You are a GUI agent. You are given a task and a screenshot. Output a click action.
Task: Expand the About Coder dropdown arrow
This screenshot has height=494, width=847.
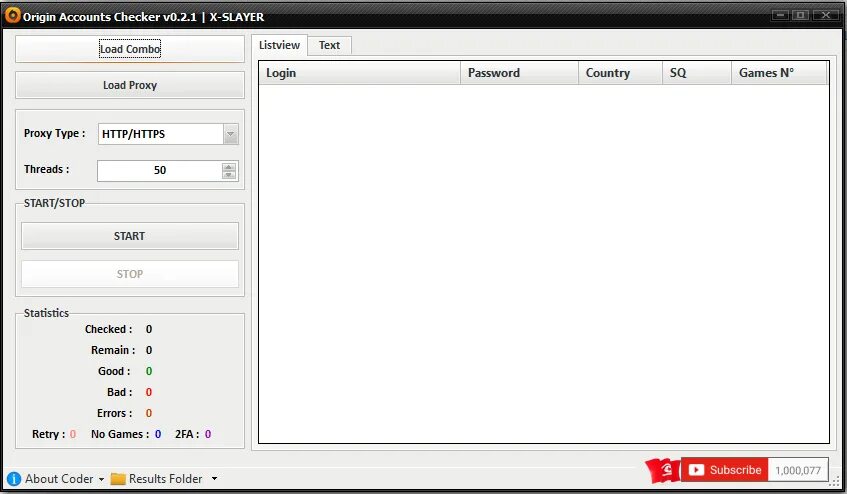pos(101,479)
